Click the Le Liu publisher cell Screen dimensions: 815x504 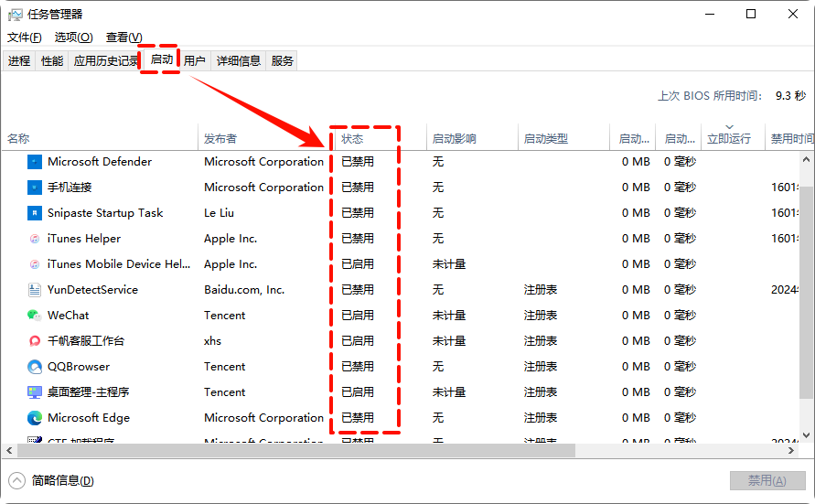(219, 213)
